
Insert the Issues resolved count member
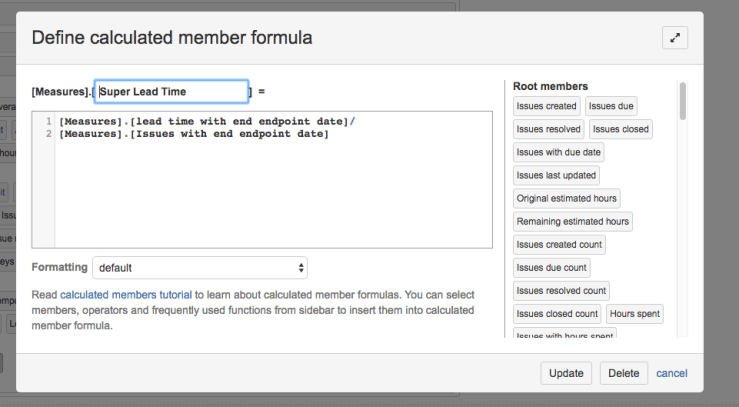561,291
